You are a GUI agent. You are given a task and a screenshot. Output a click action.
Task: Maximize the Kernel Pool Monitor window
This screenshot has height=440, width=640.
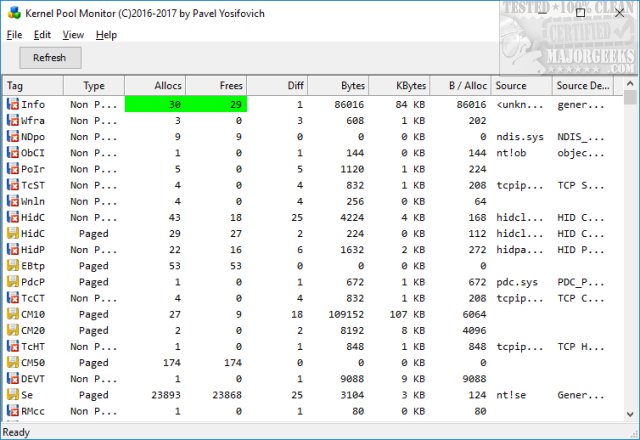coord(580,13)
